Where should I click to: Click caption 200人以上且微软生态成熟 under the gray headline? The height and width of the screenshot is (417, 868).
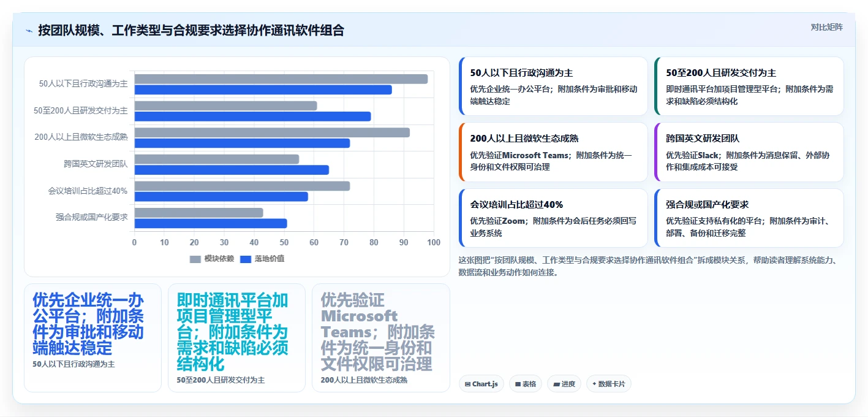364,380
